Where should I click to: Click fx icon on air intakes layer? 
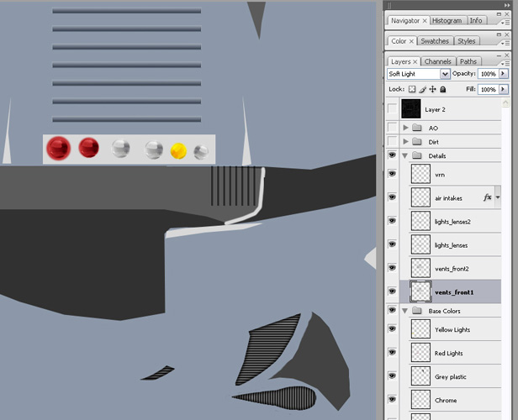(487, 197)
